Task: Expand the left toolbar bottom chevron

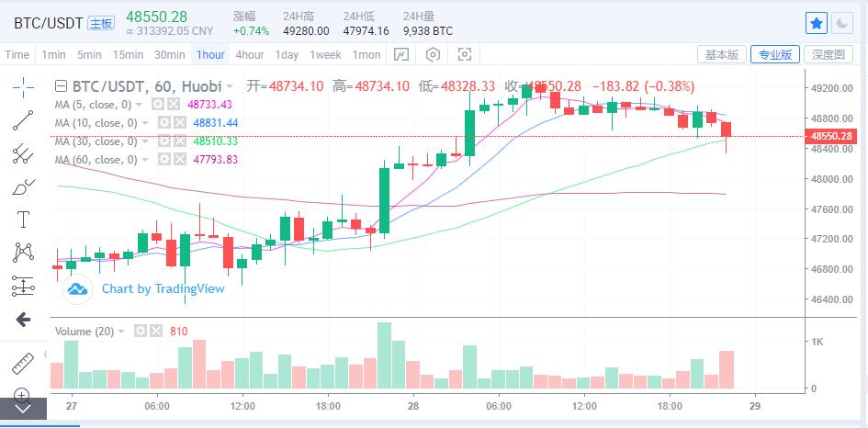Action: pyautogui.click(x=23, y=408)
